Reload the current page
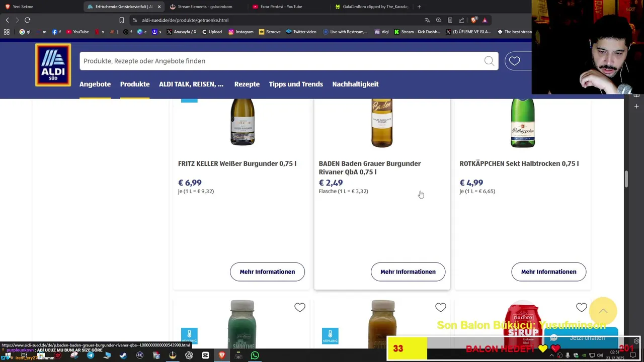This screenshot has height=362, width=644. 27,20
